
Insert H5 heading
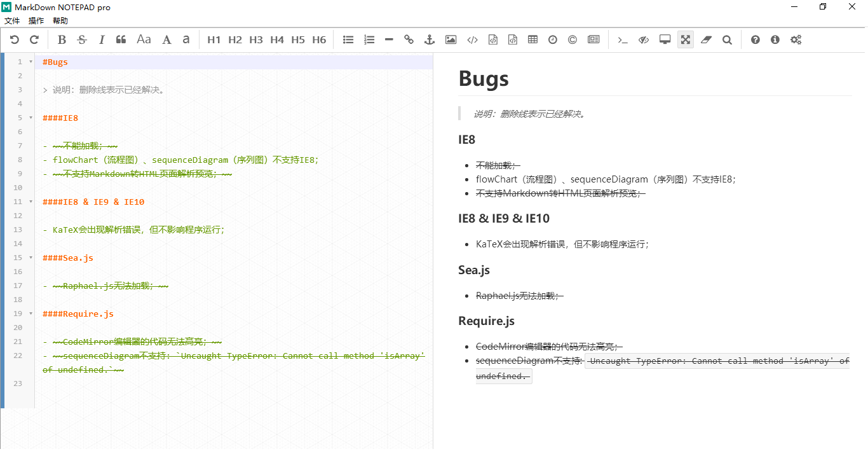(298, 39)
